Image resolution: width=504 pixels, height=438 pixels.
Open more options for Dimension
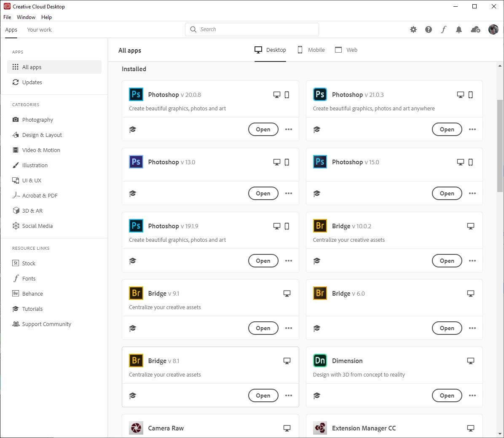coord(472,395)
